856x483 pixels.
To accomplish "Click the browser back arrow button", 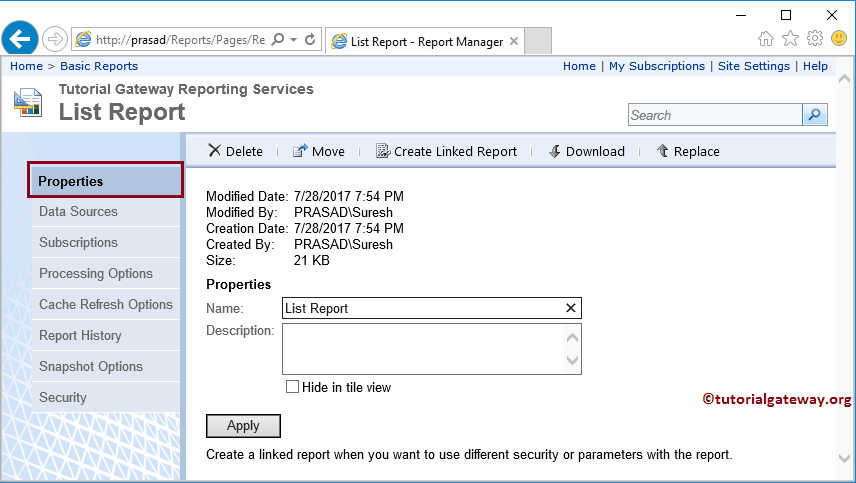I will point(20,39).
